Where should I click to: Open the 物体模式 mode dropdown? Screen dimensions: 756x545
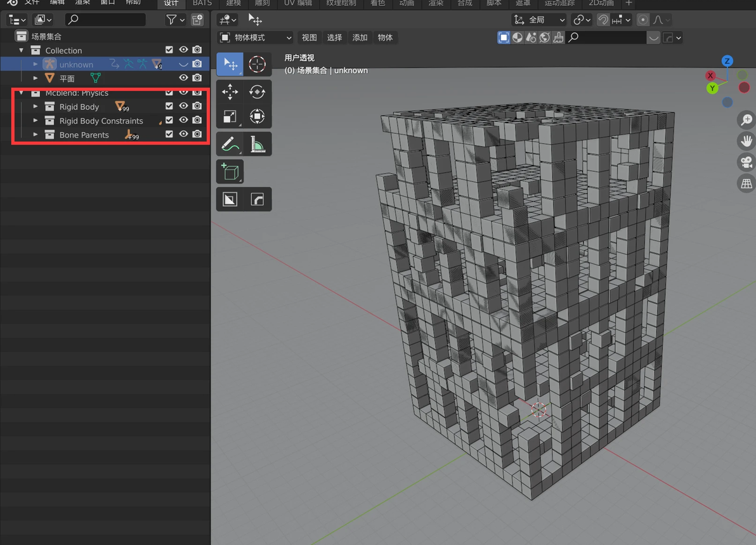pyautogui.click(x=256, y=37)
